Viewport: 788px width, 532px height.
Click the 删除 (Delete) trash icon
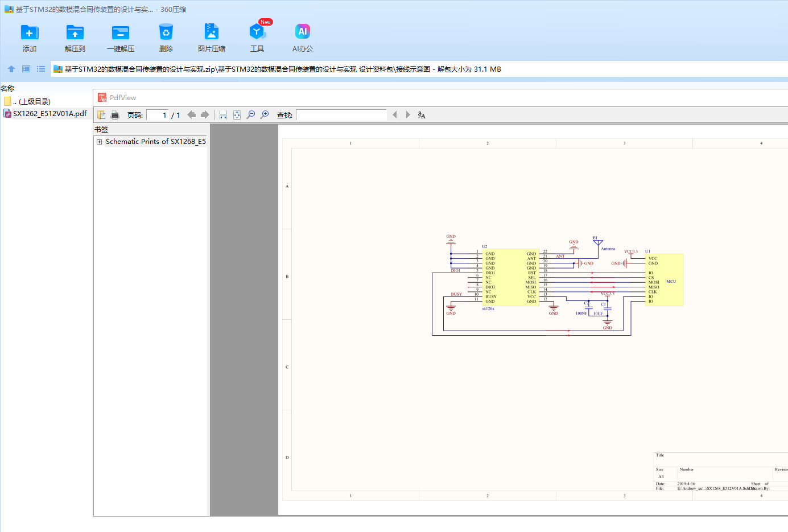point(166,32)
